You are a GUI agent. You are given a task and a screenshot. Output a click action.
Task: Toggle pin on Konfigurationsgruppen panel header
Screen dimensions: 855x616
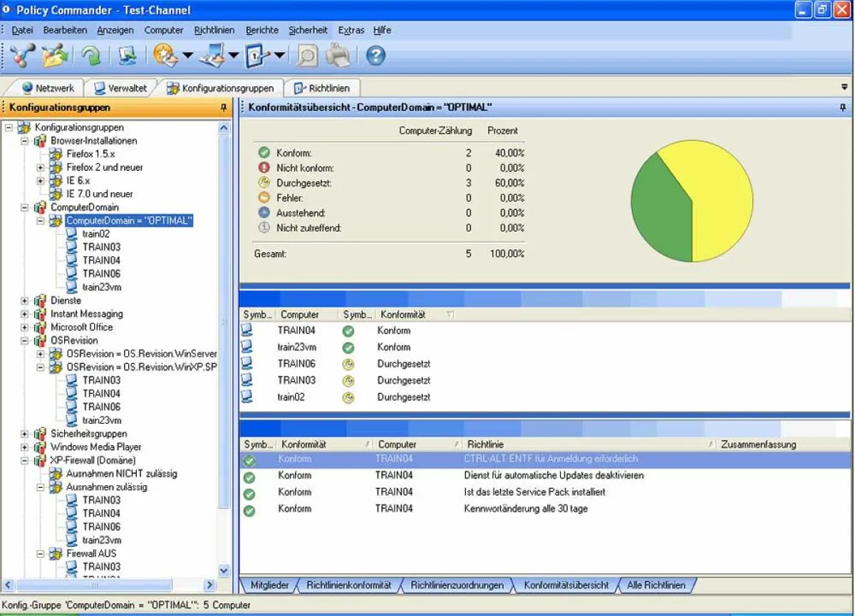click(x=223, y=108)
